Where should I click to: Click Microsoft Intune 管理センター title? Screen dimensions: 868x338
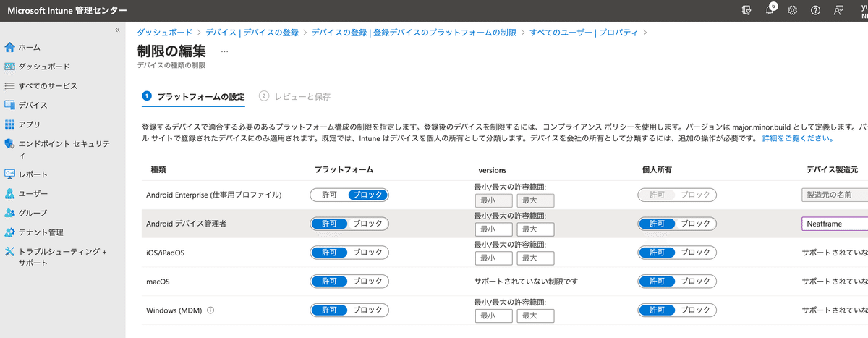click(x=67, y=10)
